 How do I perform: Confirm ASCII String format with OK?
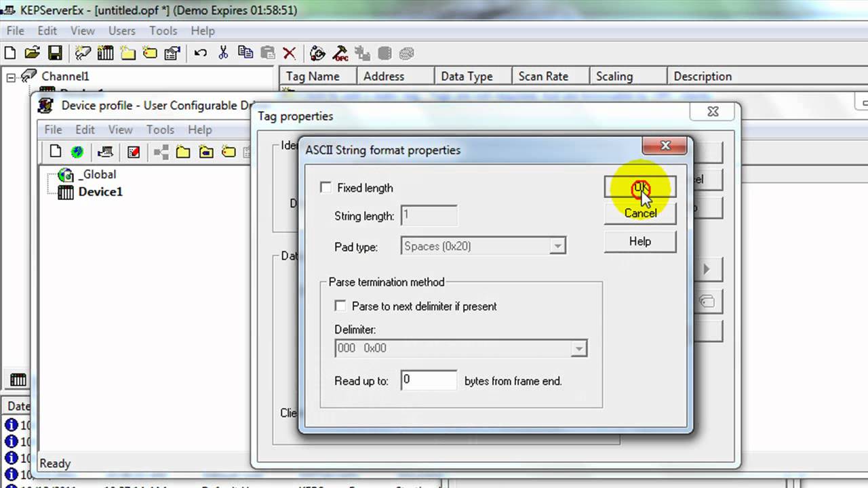(x=640, y=188)
